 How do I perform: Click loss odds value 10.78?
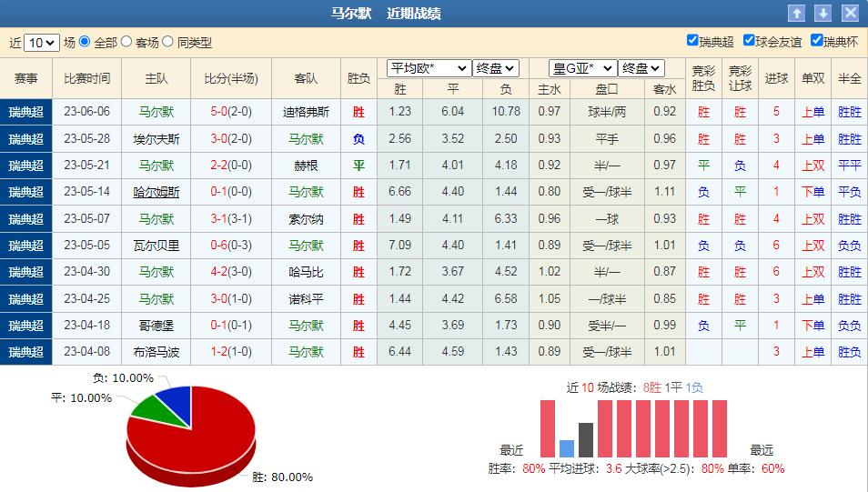point(506,112)
